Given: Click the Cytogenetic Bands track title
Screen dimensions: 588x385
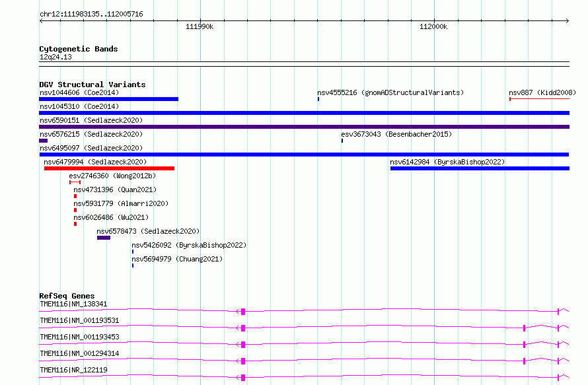Looking at the screenshot, I should (x=79, y=49).
